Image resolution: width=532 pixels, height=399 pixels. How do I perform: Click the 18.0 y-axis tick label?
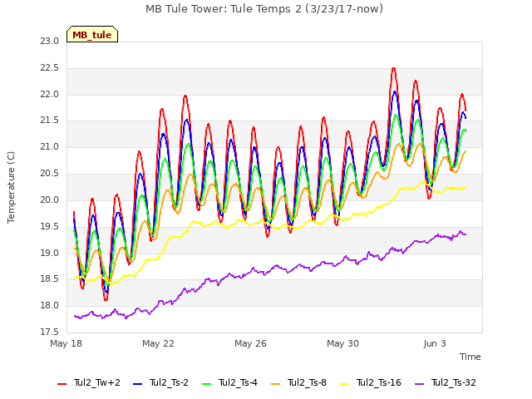pyautogui.click(x=50, y=305)
